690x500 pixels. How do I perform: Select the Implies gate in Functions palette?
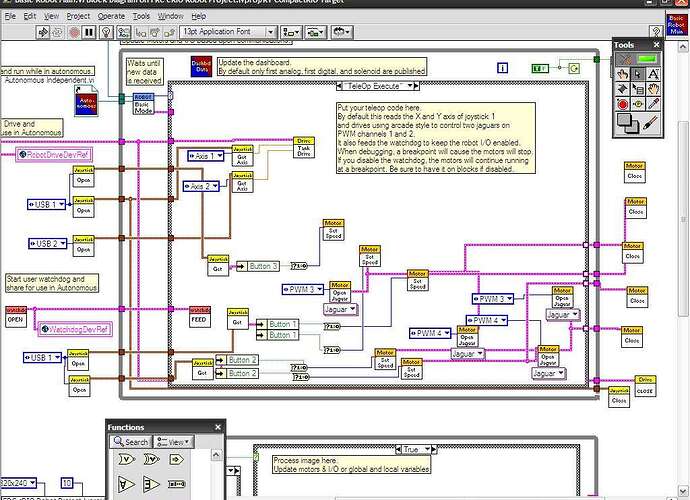[176, 460]
